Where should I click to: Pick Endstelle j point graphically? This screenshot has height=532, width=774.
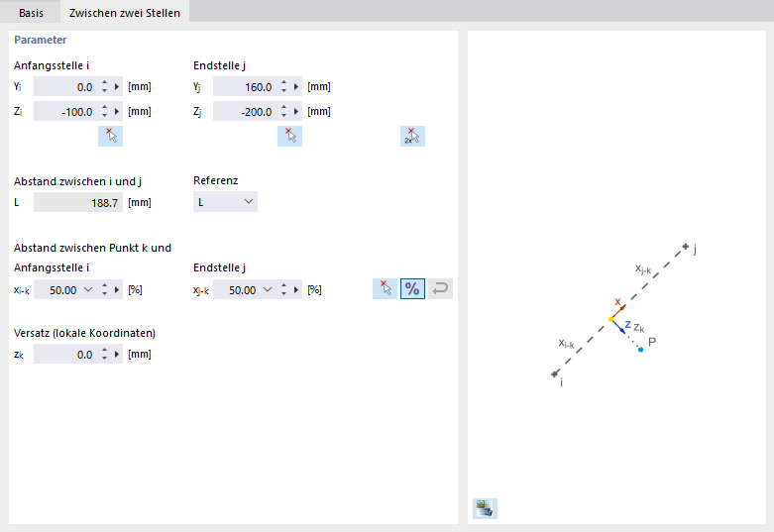[x=289, y=136]
